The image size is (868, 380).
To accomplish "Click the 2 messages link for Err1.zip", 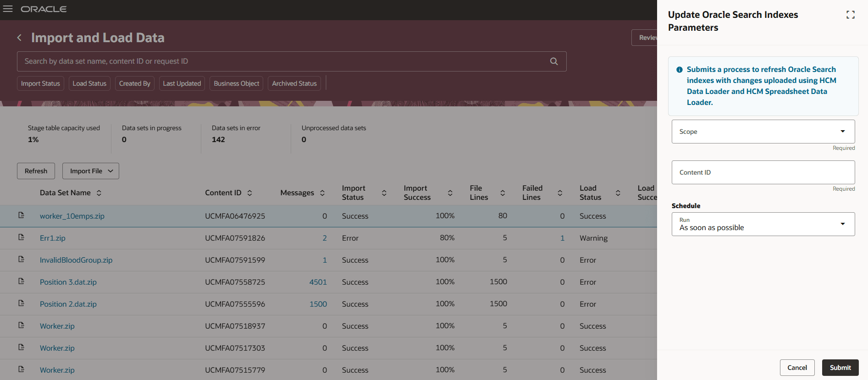I will pos(325,238).
